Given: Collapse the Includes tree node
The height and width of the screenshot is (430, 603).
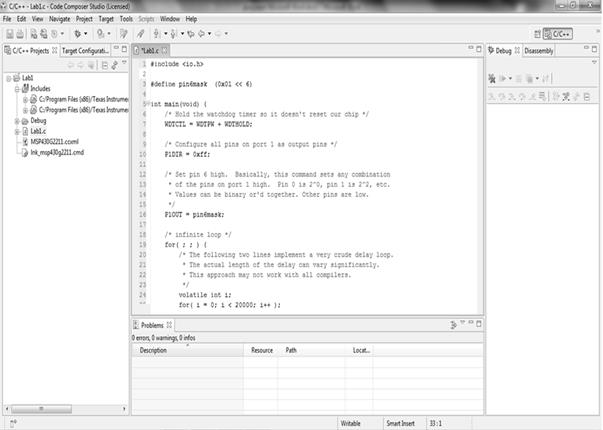Looking at the screenshot, I should pos(17,89).
